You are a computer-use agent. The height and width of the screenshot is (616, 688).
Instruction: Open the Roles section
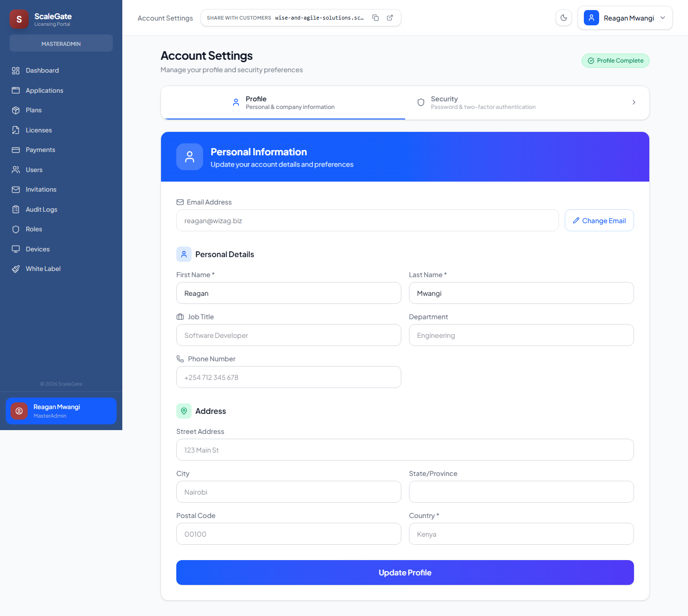tap(33, 229)
